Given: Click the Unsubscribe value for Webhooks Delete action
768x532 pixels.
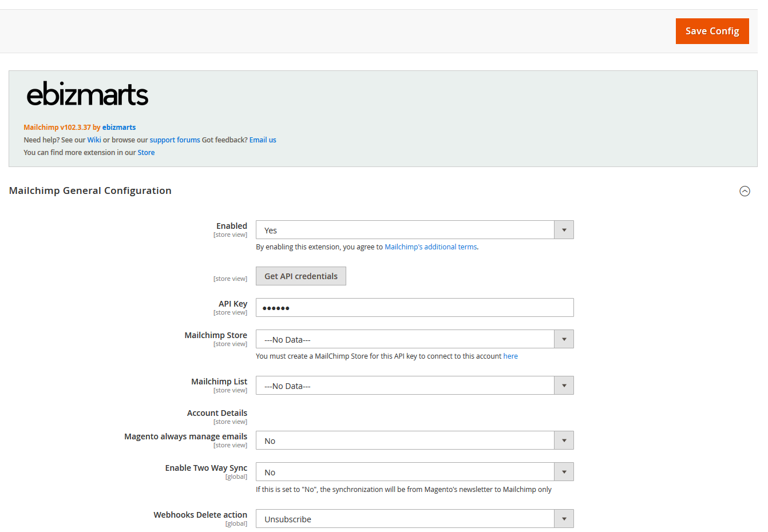Looking at the screenshot, I should [x=343, y=518].
